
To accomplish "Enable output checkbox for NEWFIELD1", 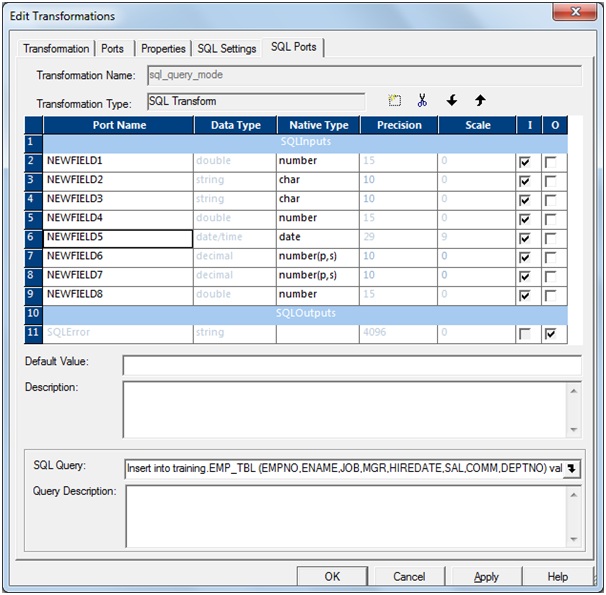I will click(x=550, y=162).
